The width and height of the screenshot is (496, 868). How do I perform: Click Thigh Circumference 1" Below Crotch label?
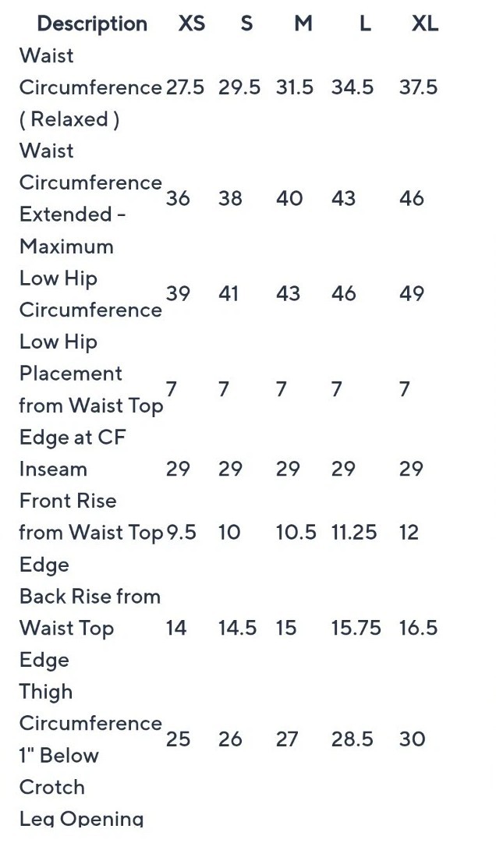pyautogui.click(x=90, y=739)
